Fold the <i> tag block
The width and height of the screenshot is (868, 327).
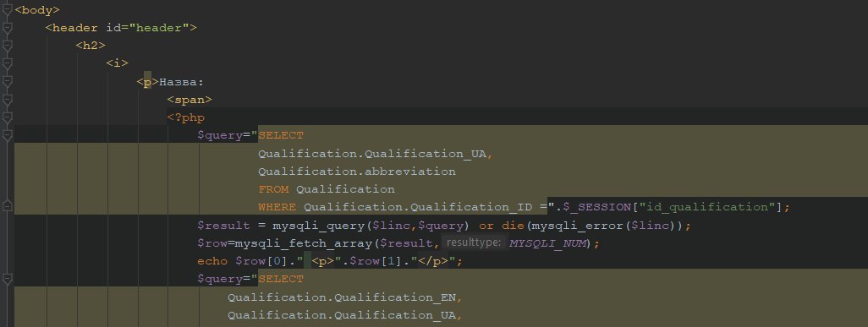[x=7, y=63]
